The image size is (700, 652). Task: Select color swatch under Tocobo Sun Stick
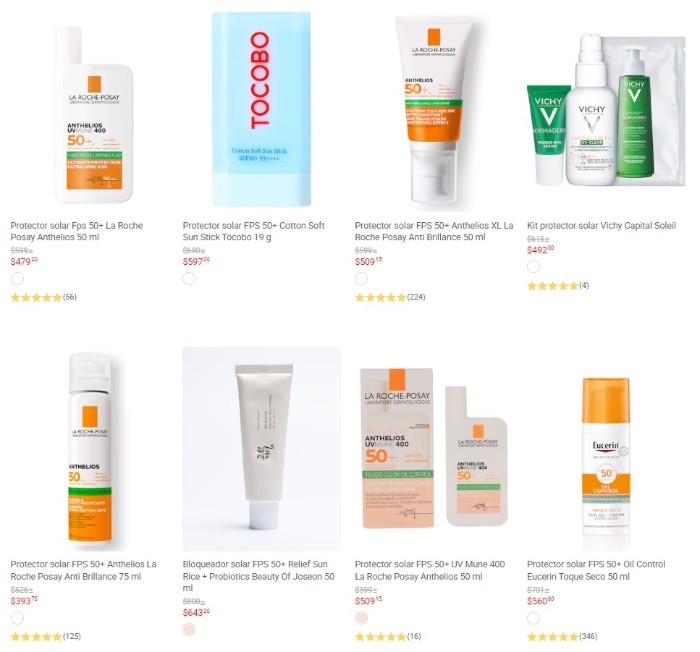click(189, 279)
